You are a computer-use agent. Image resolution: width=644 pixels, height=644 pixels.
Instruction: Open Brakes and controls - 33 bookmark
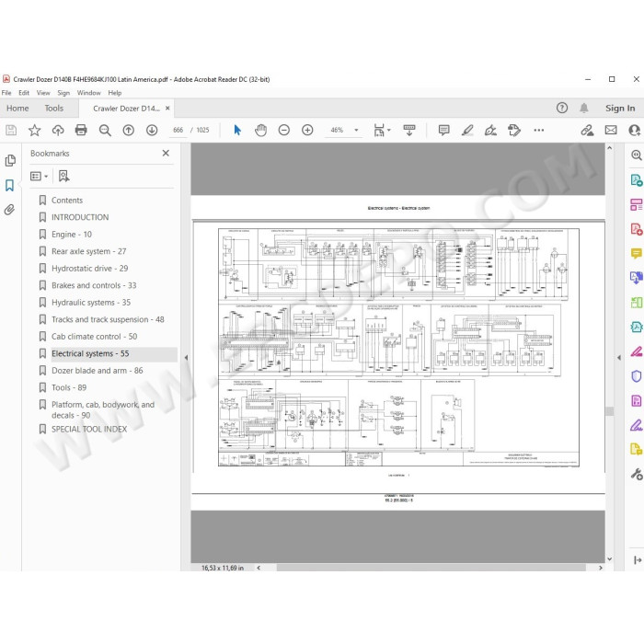pyautogui.click(x=94, y=285)
